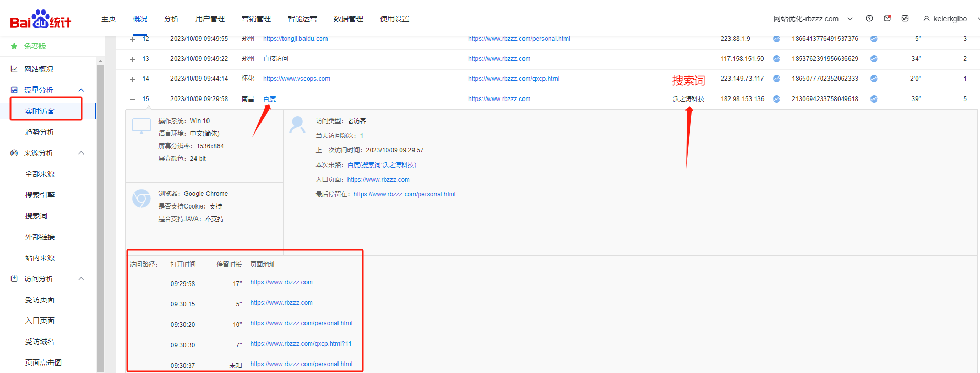The height and width of the screenshot is (373, 980).
Task: Click the IP lookup icon for 182.98.153.136
Action: 777,99
